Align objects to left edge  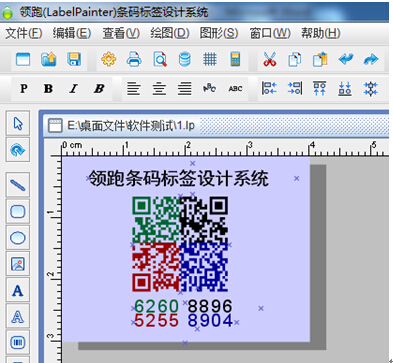tap(269, 89)
